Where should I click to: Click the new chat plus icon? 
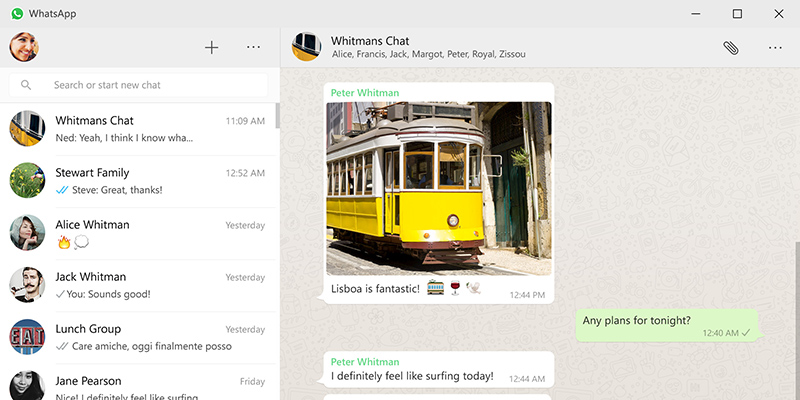[211, 47]
